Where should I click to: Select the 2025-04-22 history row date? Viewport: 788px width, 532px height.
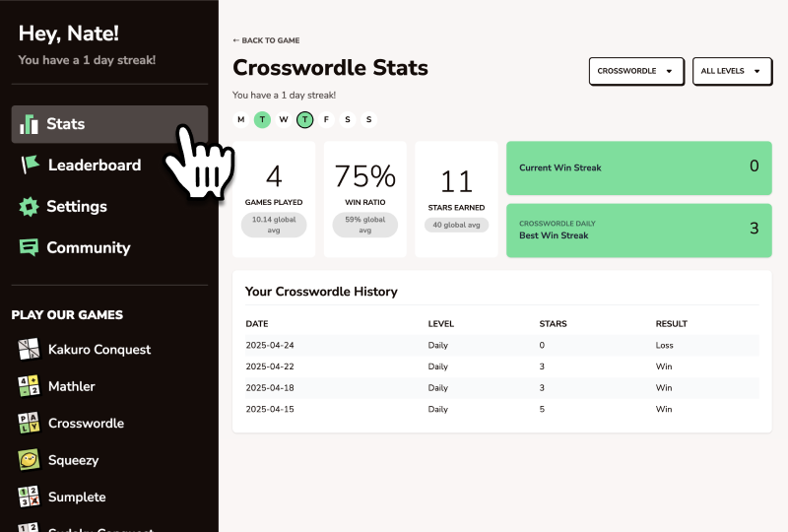pyautogui.click(x=270, y=366)
